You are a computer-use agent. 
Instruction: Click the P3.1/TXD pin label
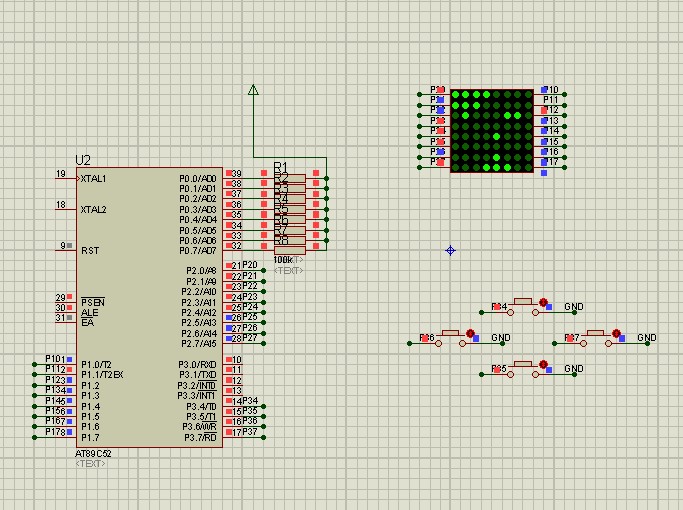[x=197, y=375]
